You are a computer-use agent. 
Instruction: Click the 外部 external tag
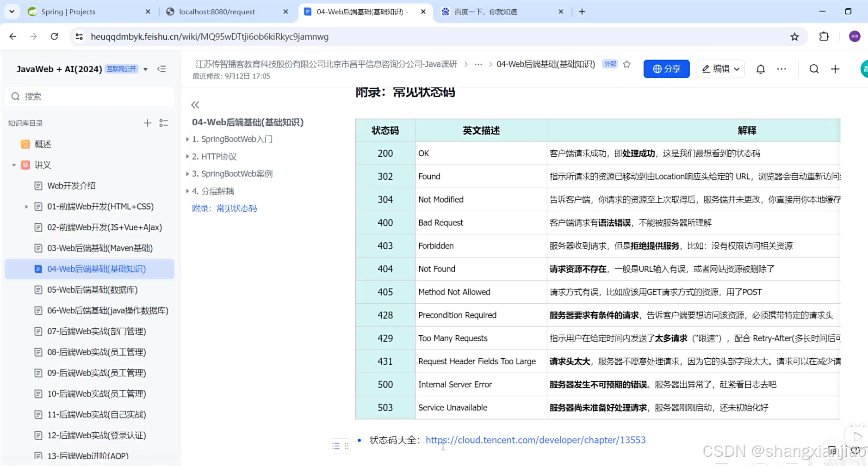coord(610,64)
